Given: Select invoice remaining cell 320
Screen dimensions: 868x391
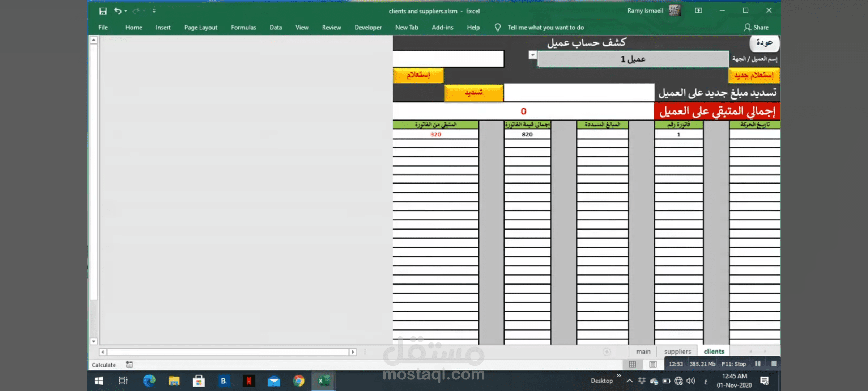Looking at the screenshot, I should pos(435,134).
